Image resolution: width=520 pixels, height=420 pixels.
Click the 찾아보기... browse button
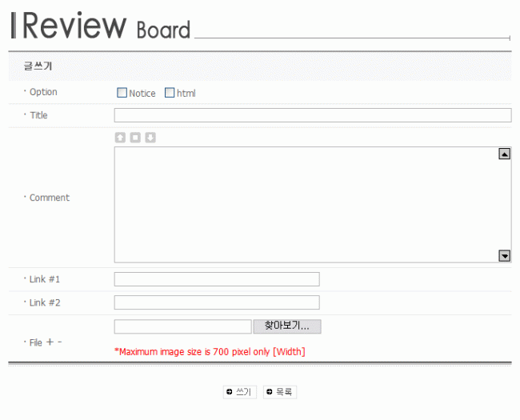click(287, 326)
